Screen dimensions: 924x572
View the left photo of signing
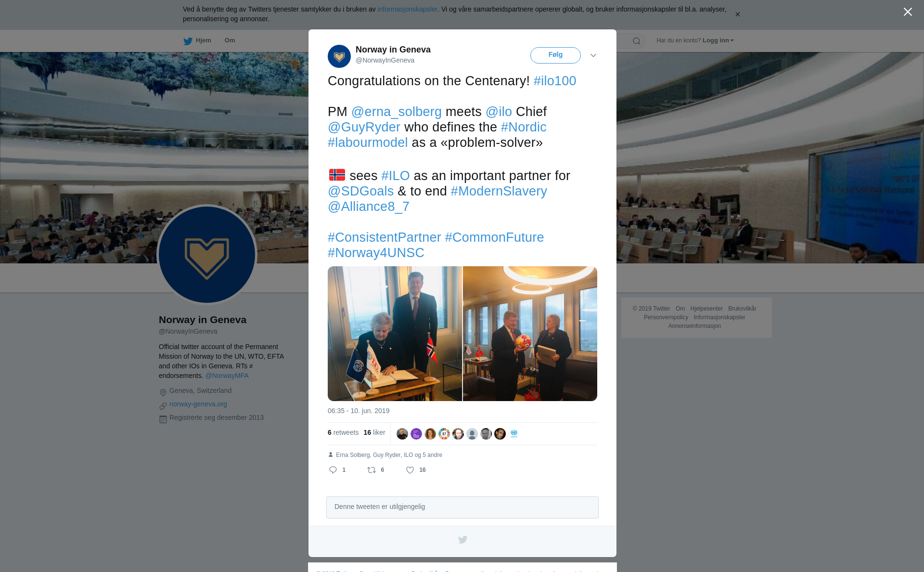click(x=395, y=334)
